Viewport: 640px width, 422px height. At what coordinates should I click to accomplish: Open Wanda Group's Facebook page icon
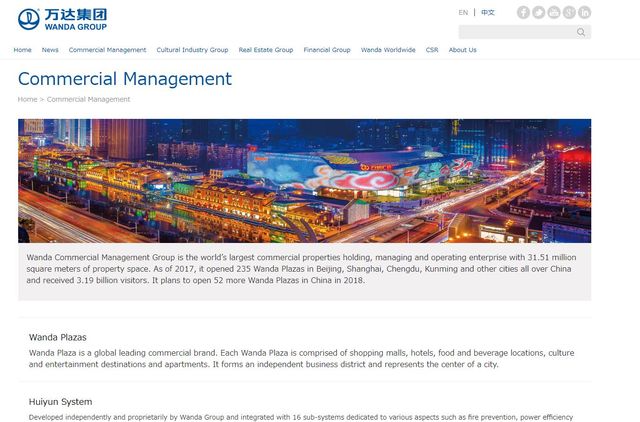click(523, 12)
